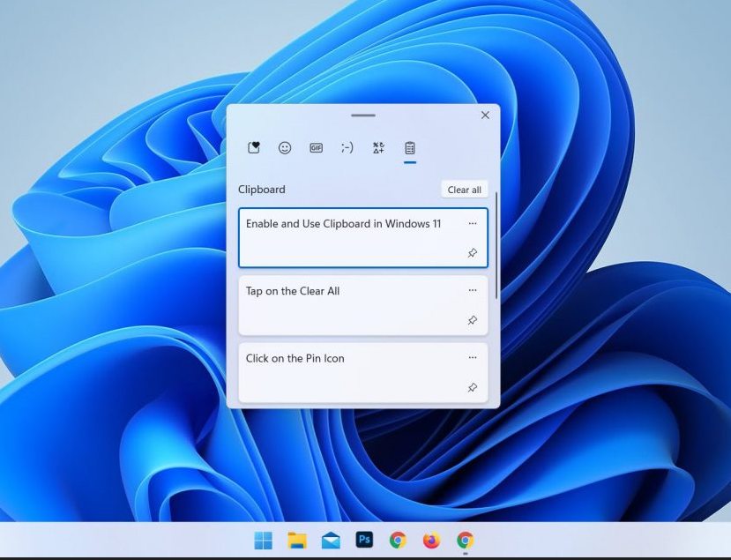
Task: Open File Explorer from the taskbar
Action: pyautogui.click(x=295, y=541)
